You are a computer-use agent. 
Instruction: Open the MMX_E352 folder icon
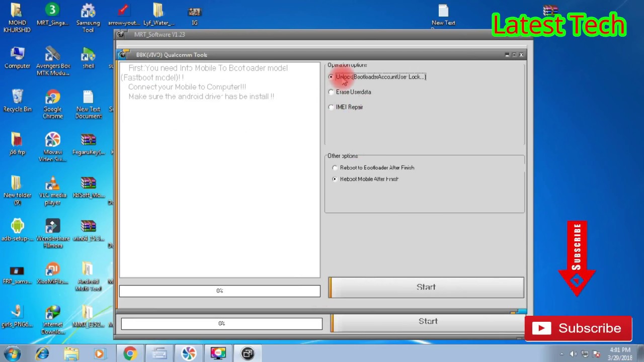[x=89, y=317]
